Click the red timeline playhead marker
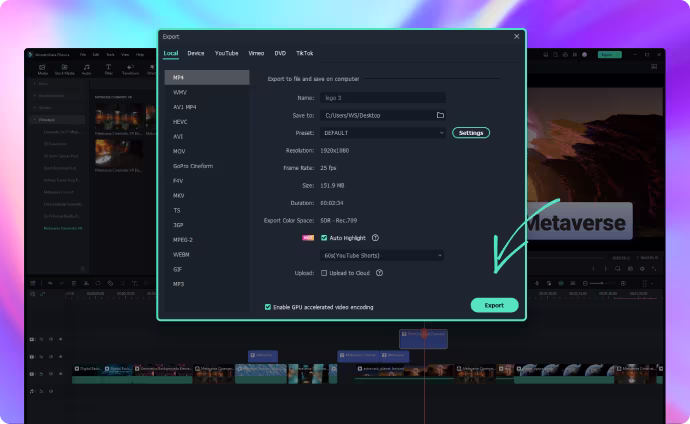Image resolution: width=690 pixels, height=424 pixels. [425, 333]
